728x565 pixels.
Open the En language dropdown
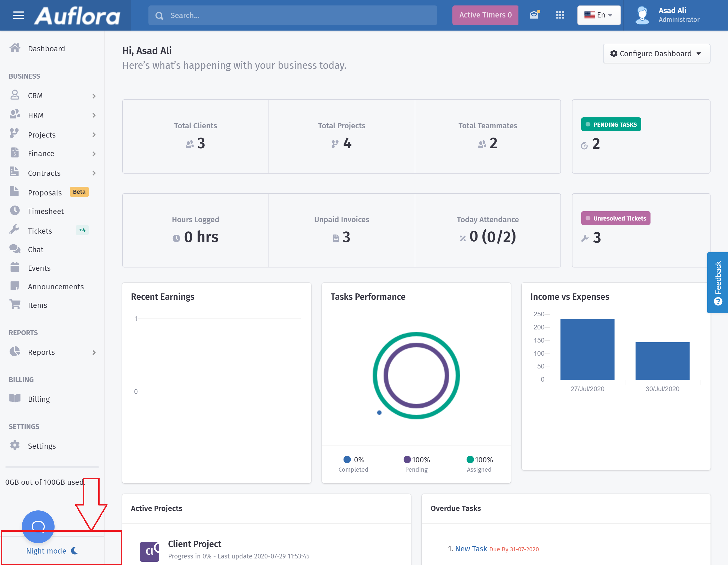599,15
